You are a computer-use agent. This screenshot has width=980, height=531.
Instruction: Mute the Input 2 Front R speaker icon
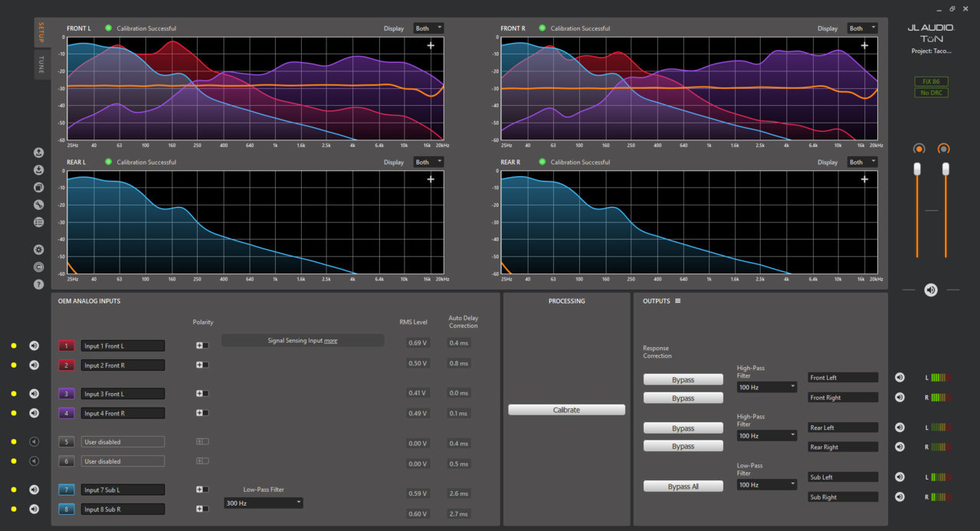[34, 365]
